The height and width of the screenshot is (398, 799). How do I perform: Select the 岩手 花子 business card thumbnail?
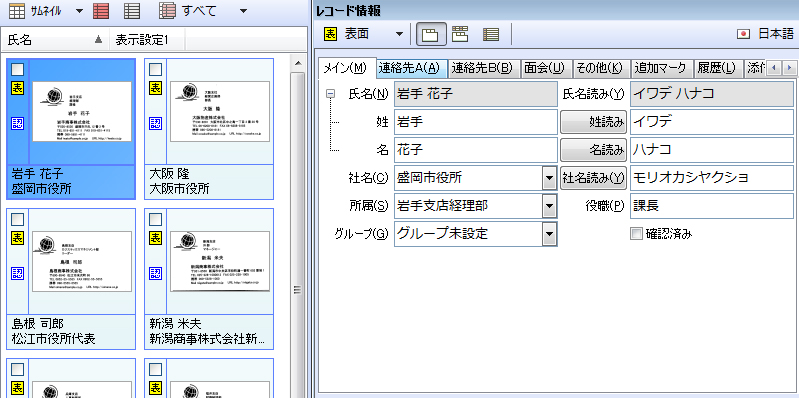82,111
